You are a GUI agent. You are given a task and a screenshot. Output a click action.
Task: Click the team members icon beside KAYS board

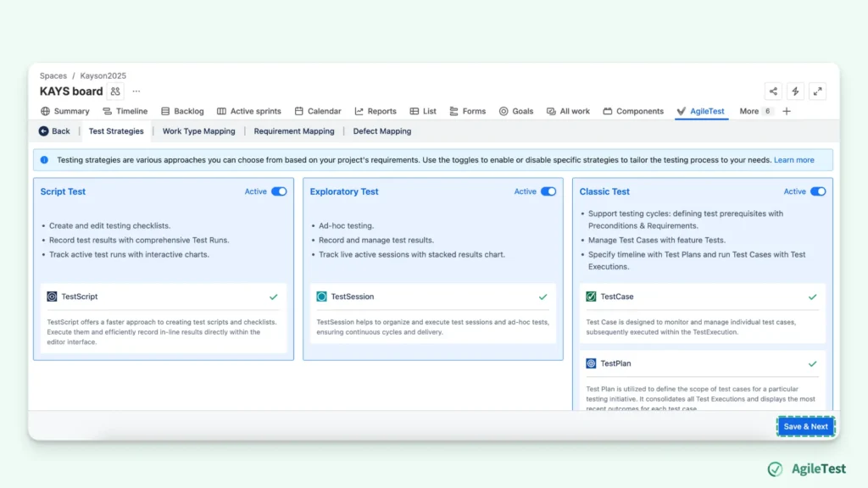[x=115, y=91]
